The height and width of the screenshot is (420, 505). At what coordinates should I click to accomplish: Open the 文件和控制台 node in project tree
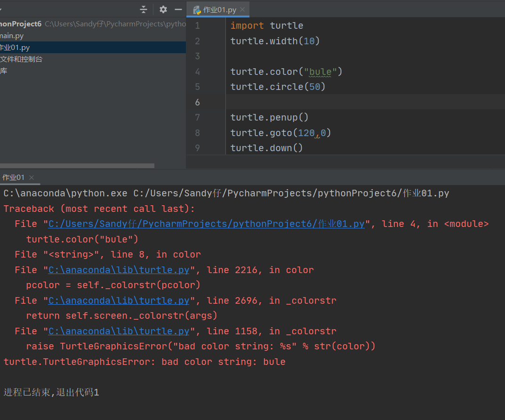click(21, 59)
